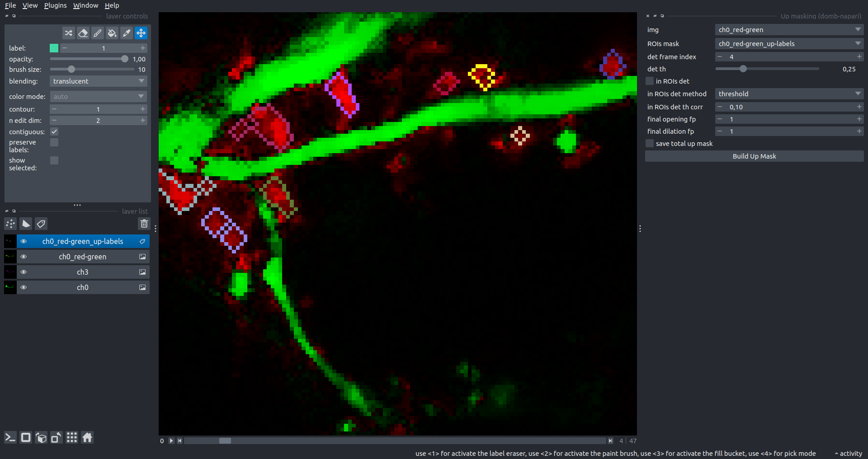The width and height of the screenshot is (868, 459).
Task: Check save total up mask
Action: [x=650, y=143]
